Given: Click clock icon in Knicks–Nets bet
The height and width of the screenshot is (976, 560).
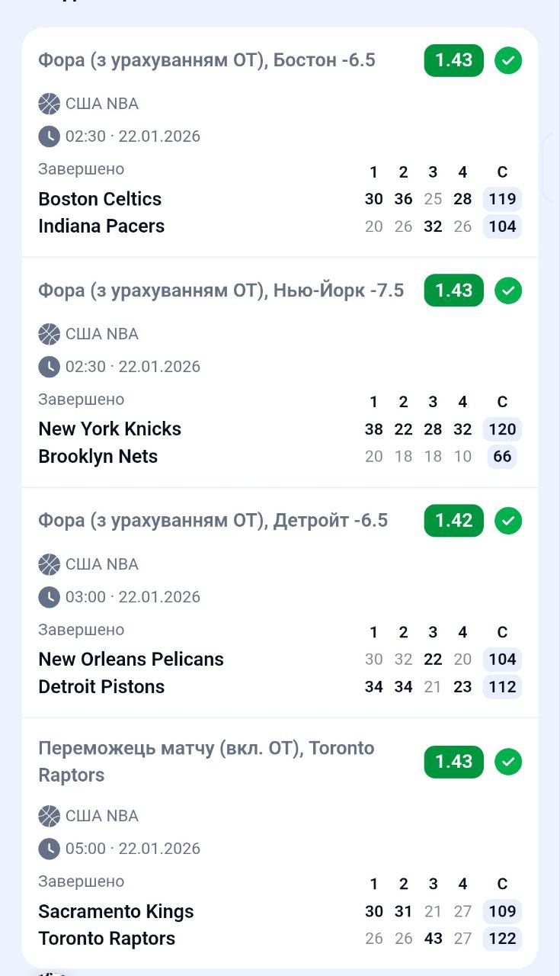Looking at the screenshot, I should [x=49, y=367].
